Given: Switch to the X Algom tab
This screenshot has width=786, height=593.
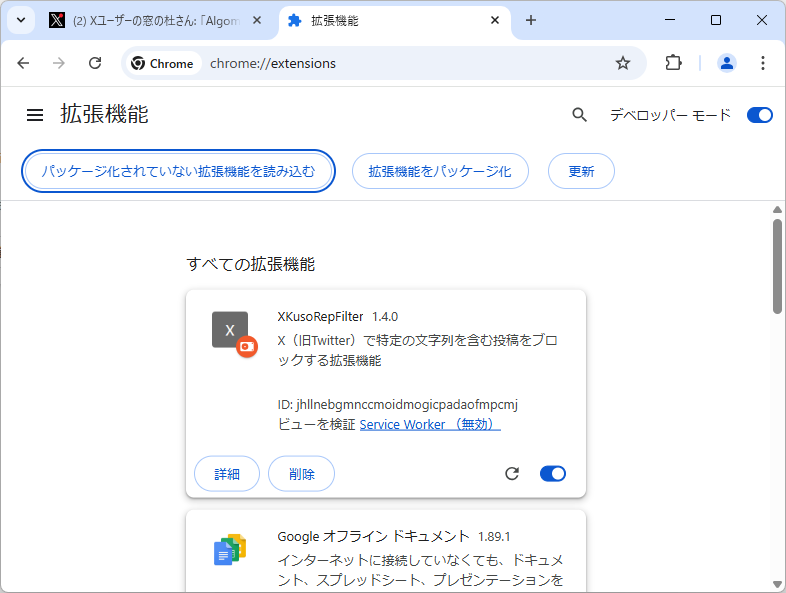Looking at the screenshot, I should (155, 21).
